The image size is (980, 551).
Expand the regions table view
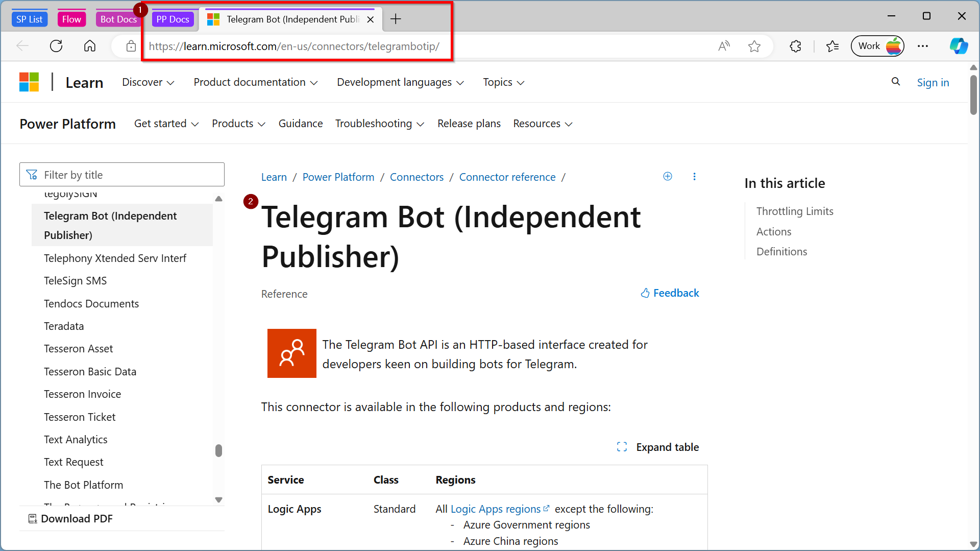coord(658,447)
